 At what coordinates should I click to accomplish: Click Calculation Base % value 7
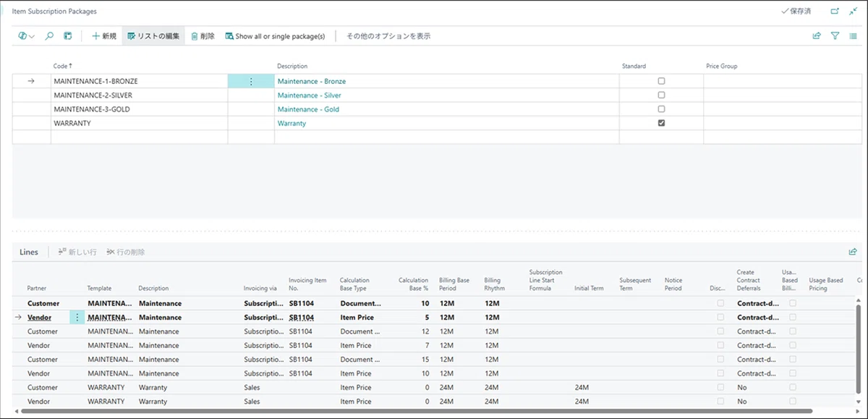click(426, 345)
